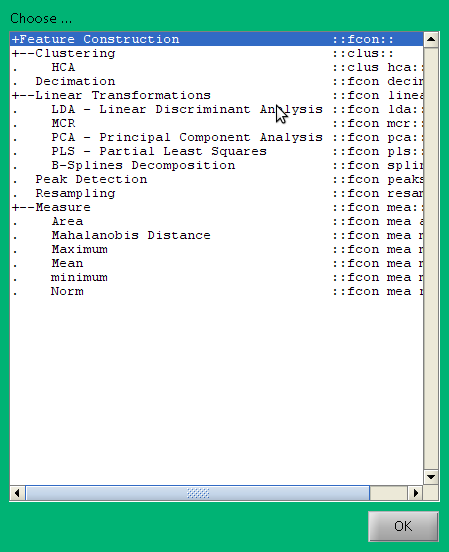Select Linear Transformations row
The height and width of the screenshot is (552, 449).
[x=217, y=95]
